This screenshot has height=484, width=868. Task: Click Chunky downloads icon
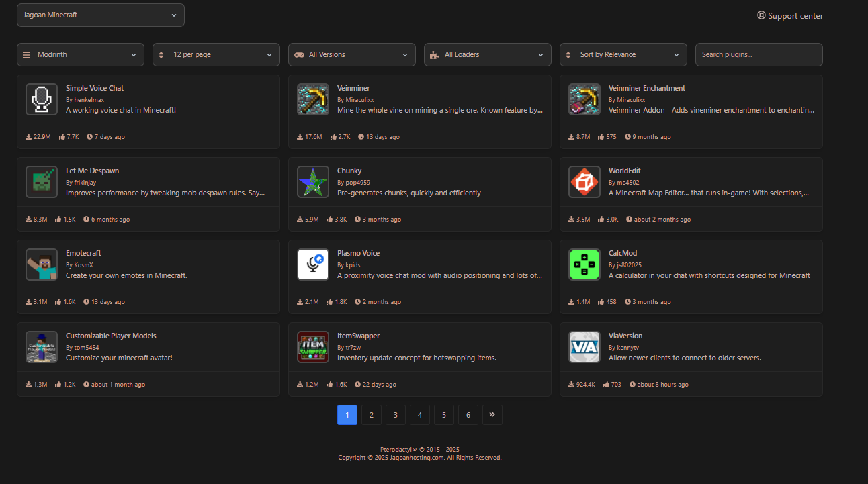pos(300,220)
